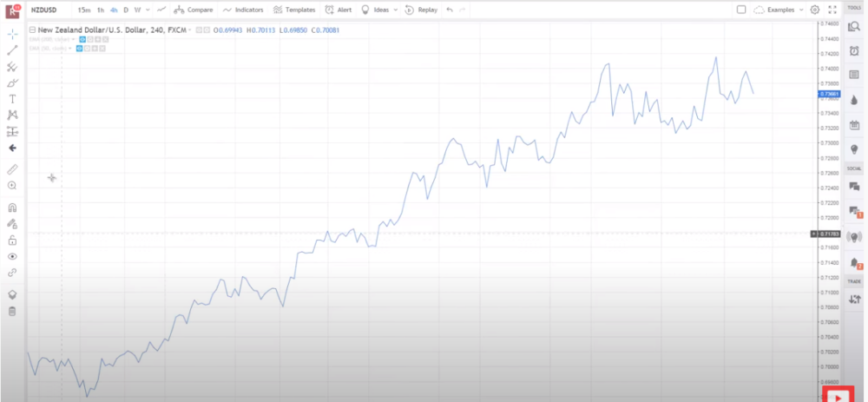Switch to the D daily timeframe
868x402 pixels.
(126, 10)
